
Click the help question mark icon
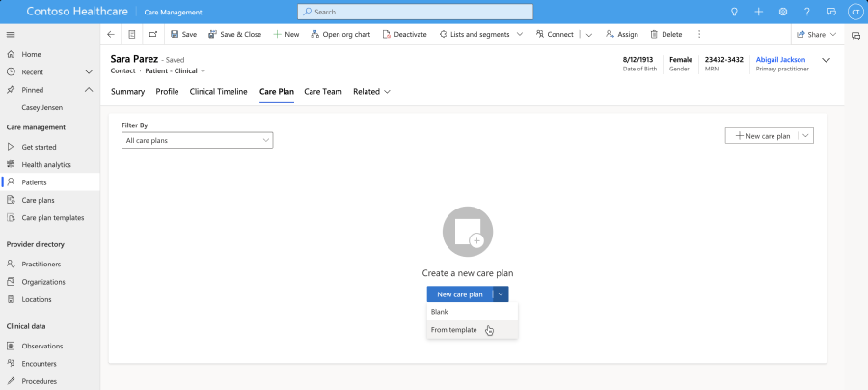pyautogui.click(x=807, y=12)
